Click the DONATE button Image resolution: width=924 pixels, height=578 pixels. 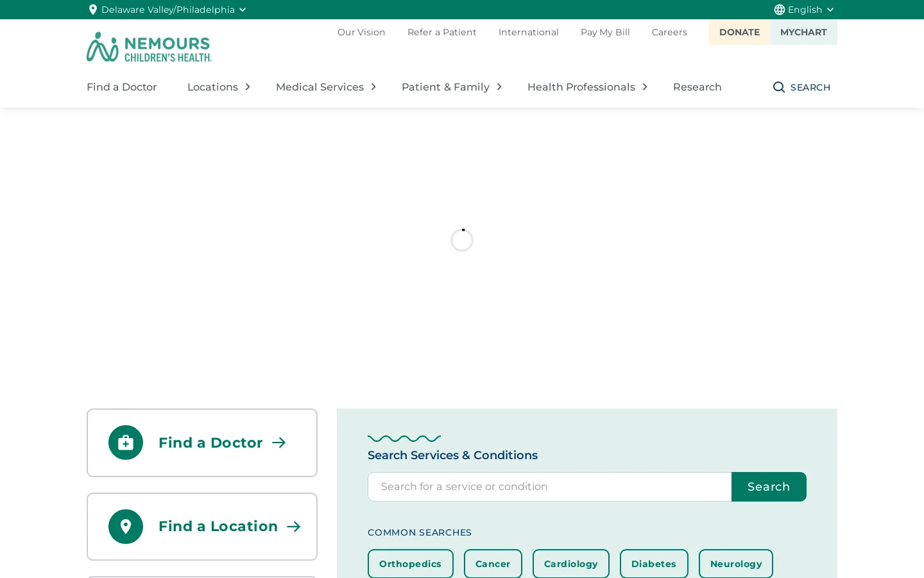point(739,32)
